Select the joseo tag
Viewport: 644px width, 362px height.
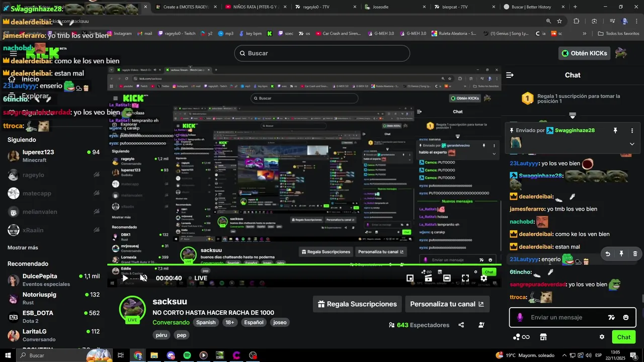pyautogui.click(x=280, y=322)
